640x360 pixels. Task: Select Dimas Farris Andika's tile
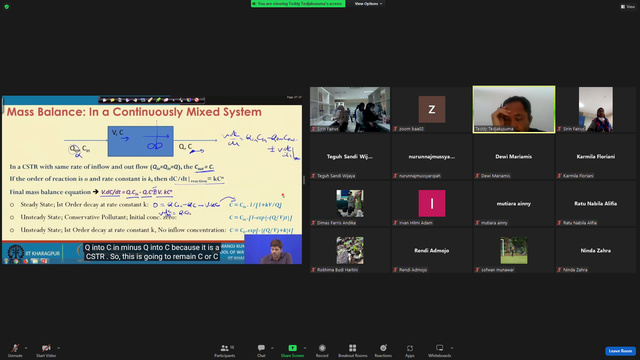[350, 203]
